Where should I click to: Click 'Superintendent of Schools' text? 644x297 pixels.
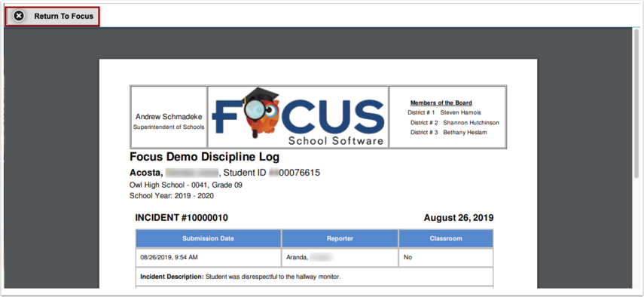pos(169,127)
